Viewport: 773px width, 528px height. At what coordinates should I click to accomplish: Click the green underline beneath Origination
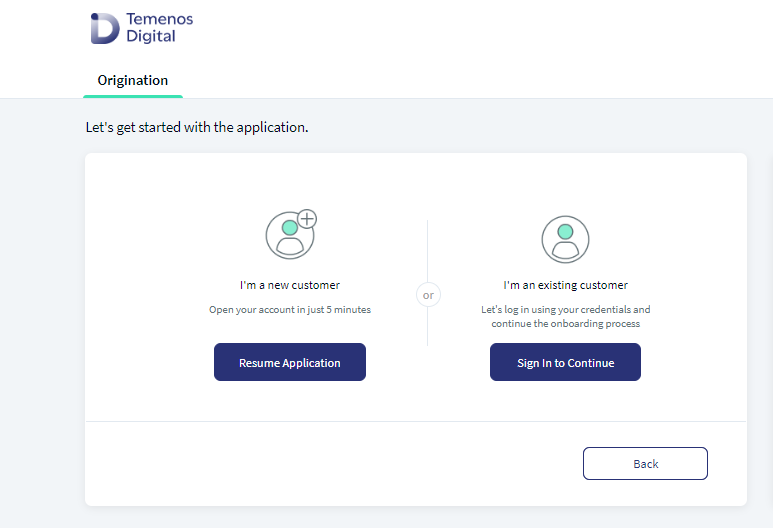click(x=133, y=96)
